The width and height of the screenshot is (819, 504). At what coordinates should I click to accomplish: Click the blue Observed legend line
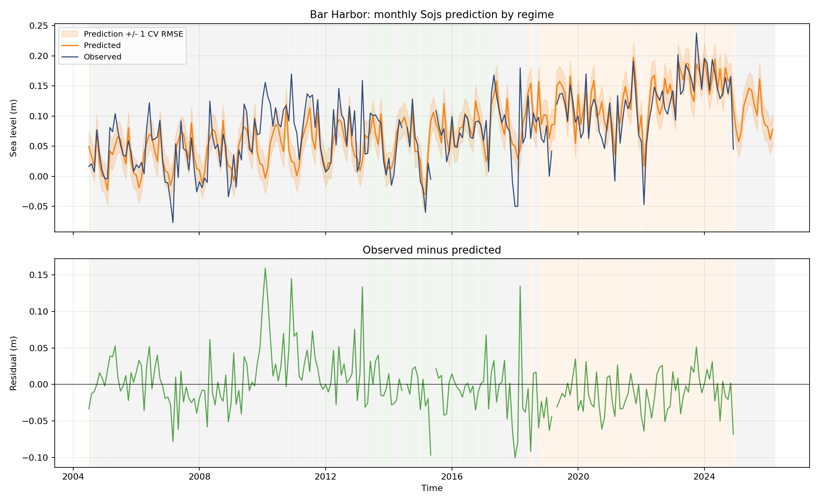pos(70,57)
